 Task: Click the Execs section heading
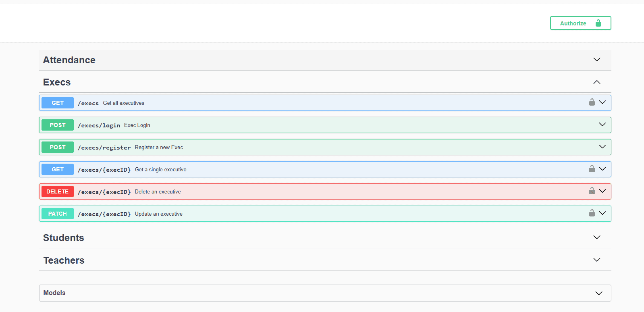tap(57, 82)
